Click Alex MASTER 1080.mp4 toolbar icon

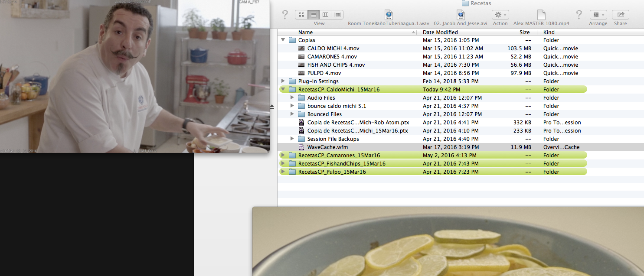[x=541, y=15]
